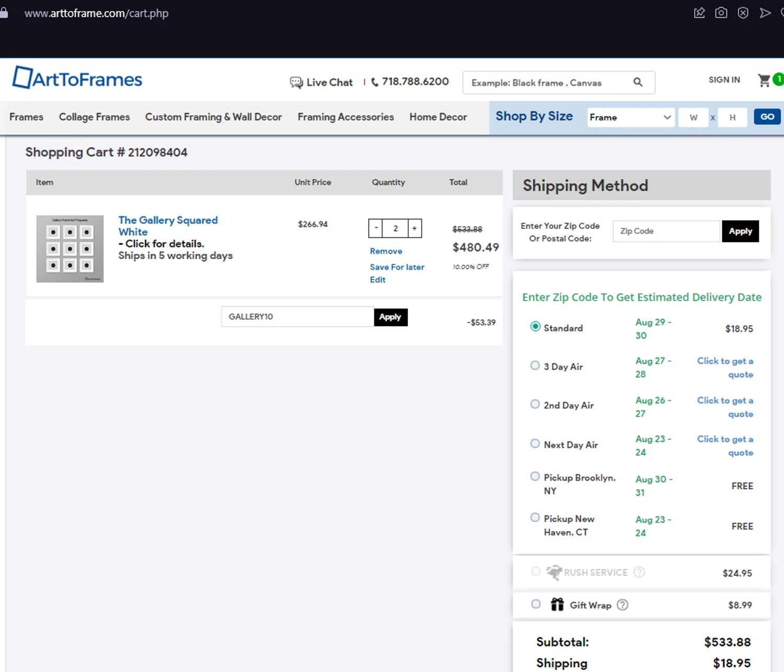This screenshot has width=784, height=672.
Task: Click the 718.788.6200 phone number
Action: (x=416, y=82)
